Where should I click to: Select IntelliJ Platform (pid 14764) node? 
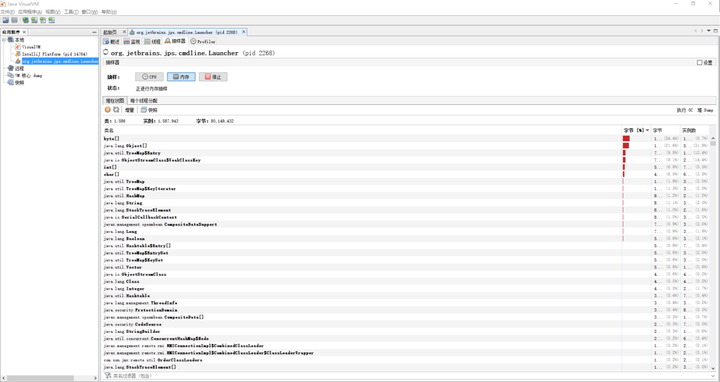tap(51, 54)
